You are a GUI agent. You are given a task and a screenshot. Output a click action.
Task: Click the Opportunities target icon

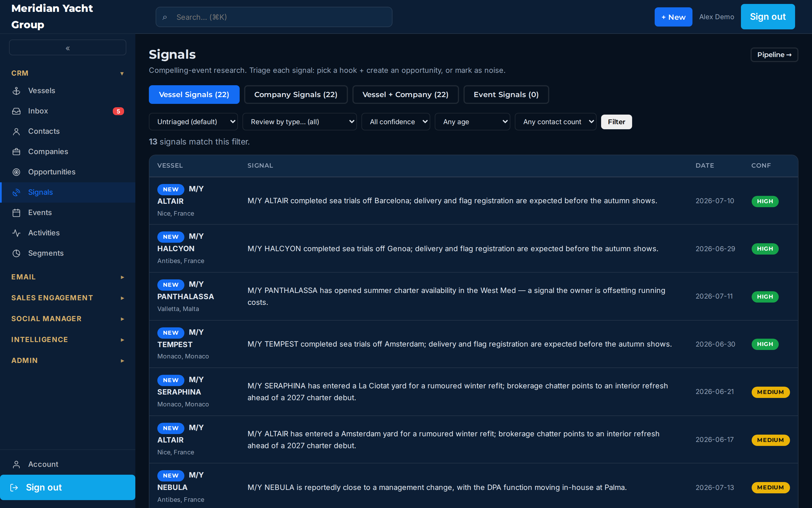pos(16,172)
